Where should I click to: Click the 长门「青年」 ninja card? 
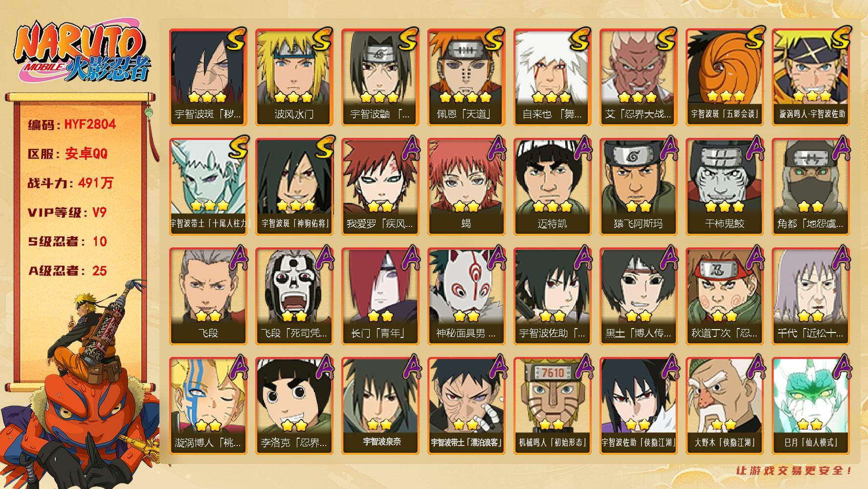(x=380, y=296)
